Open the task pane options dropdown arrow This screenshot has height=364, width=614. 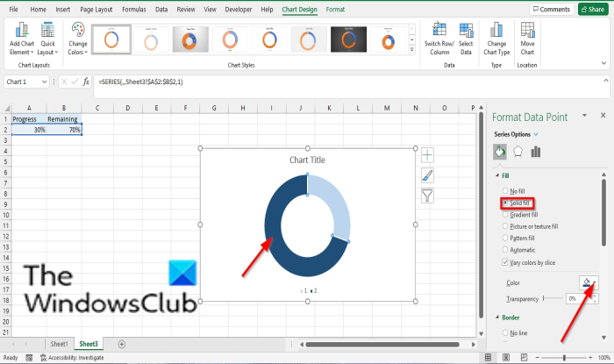coord(584,115)
